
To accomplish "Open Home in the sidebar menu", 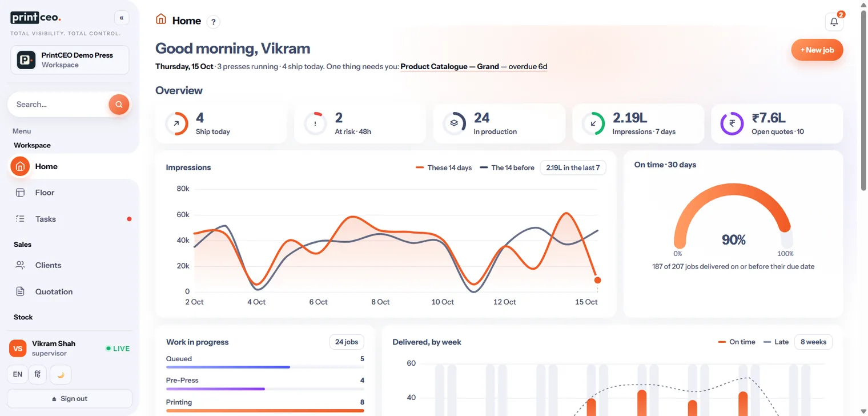I will (x=70, y=166).
